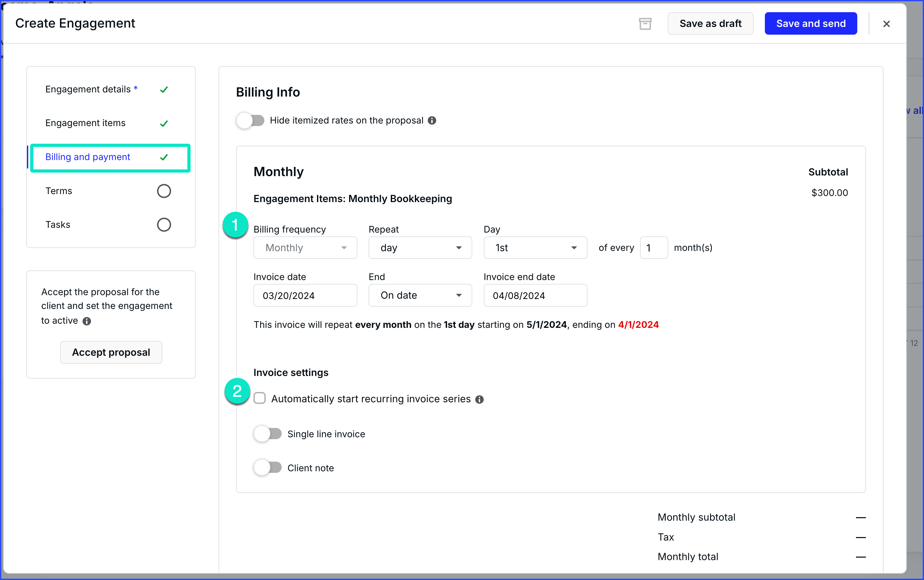Click the empty circle next to Tasks

[x=164, y=225]
